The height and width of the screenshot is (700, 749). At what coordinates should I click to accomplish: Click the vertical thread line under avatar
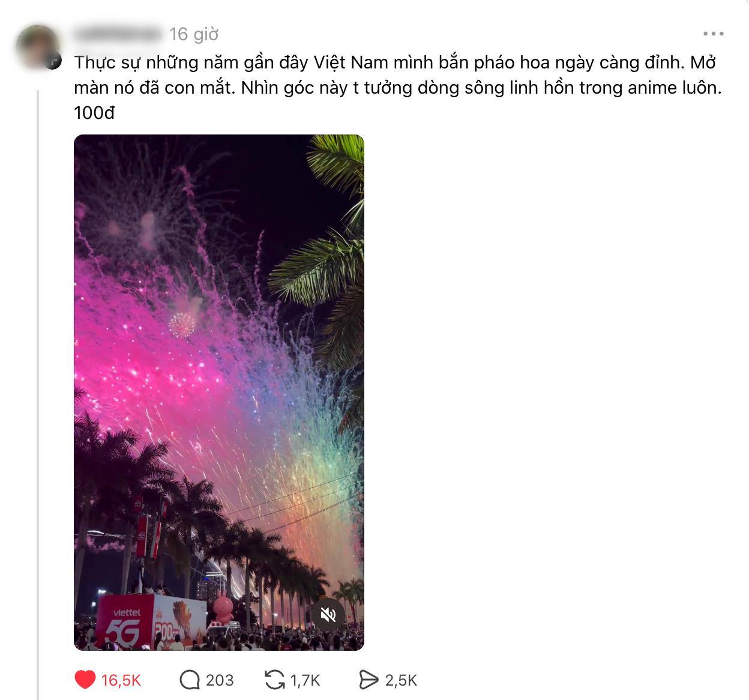pos(38,394)
